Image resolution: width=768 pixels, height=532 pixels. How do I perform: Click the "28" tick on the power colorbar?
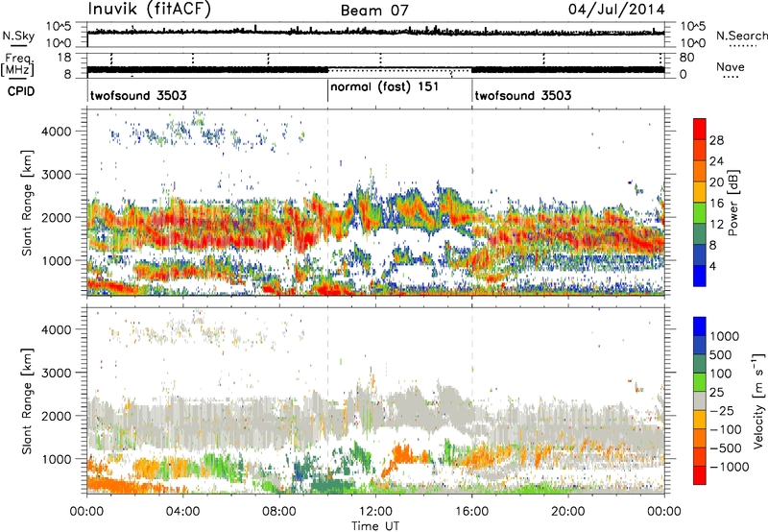(x=716, y=140)
